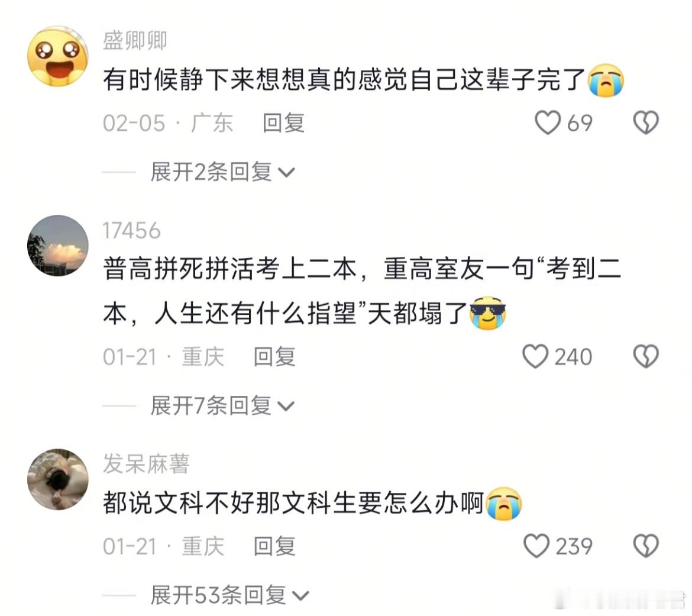Expand 展开7条回复 replies

[222, 405]
